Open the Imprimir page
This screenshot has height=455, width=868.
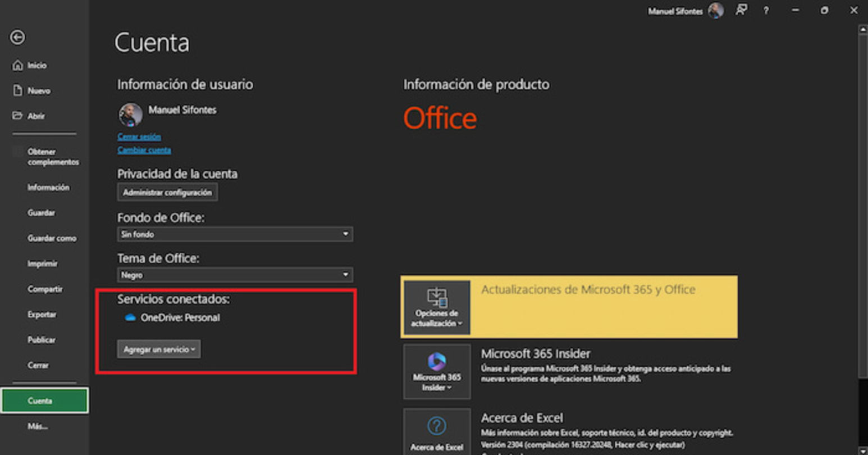(42, 263)
